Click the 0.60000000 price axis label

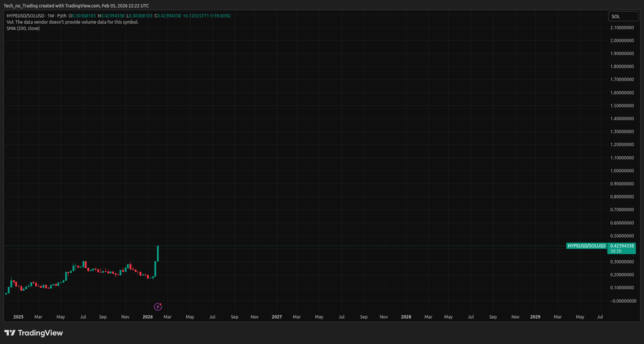pyautogui.click(x=623, y=223)
